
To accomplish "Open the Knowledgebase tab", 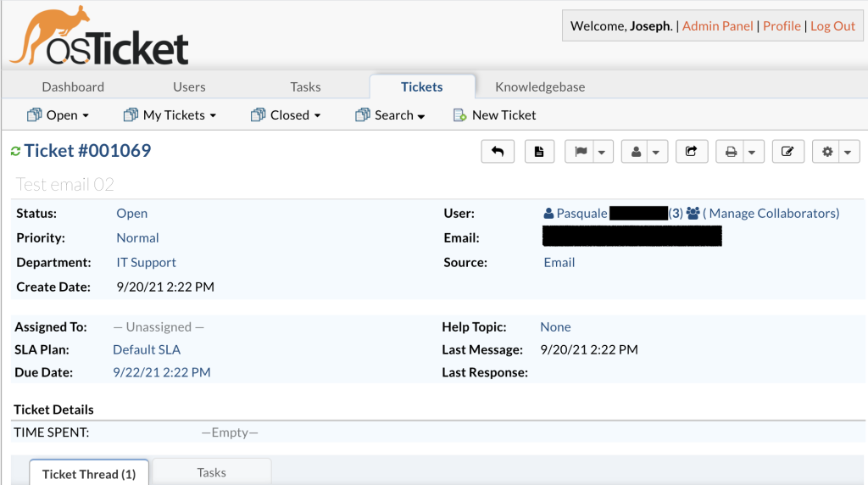I will pos(540,87).
